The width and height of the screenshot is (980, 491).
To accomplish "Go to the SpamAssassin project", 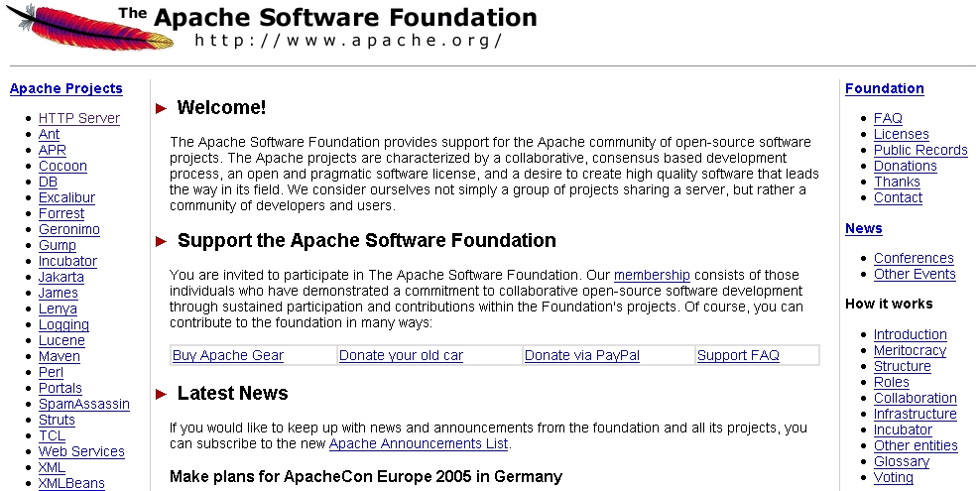I will click(x=84, y=404).
